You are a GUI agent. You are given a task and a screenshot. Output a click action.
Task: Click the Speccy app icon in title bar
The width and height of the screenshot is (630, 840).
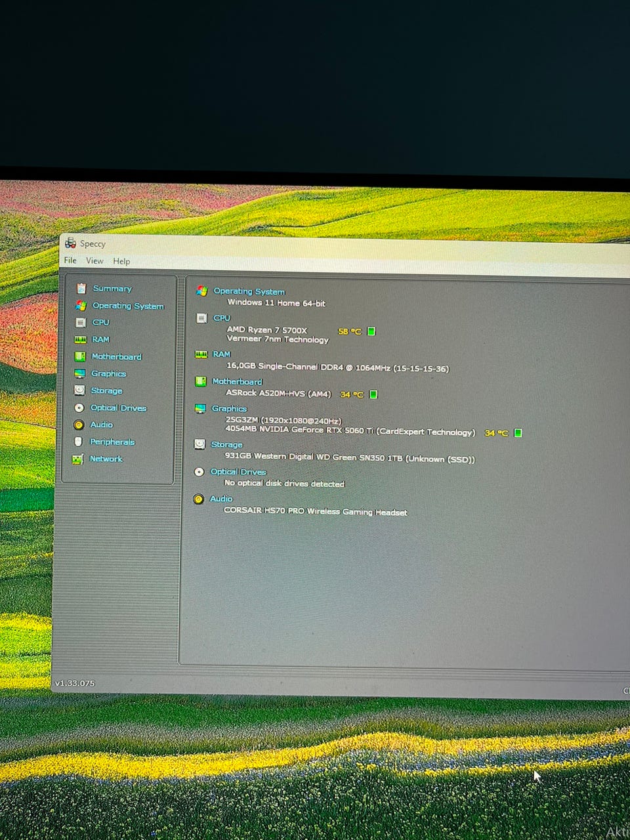pyautogui.click(x=70, y=243)
